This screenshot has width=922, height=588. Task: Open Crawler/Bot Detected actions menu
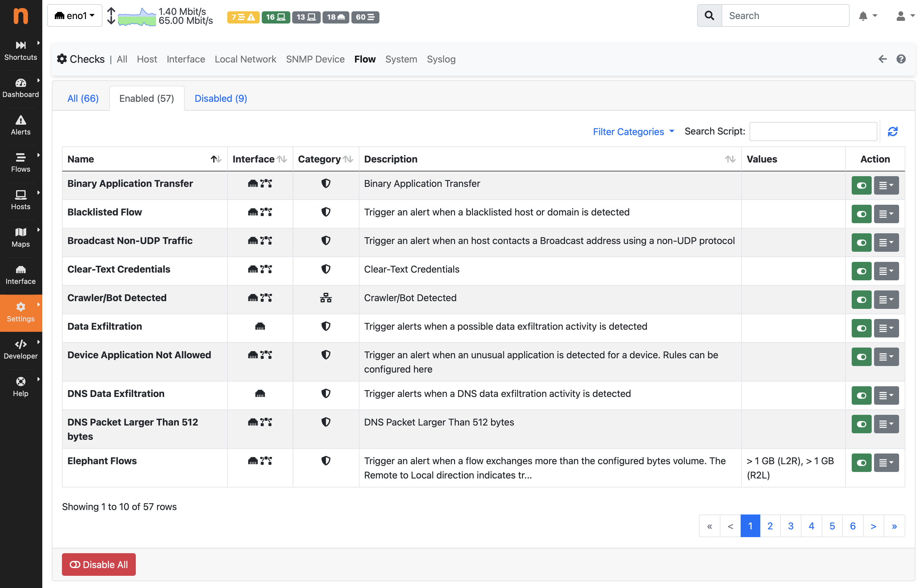click(x=886, y=300)
